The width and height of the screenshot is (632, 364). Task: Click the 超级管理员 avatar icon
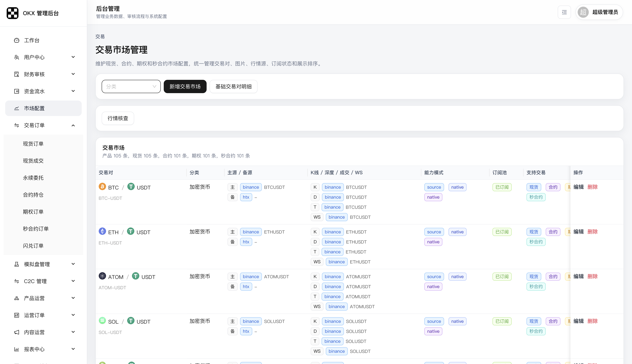[x=583, y=12]
